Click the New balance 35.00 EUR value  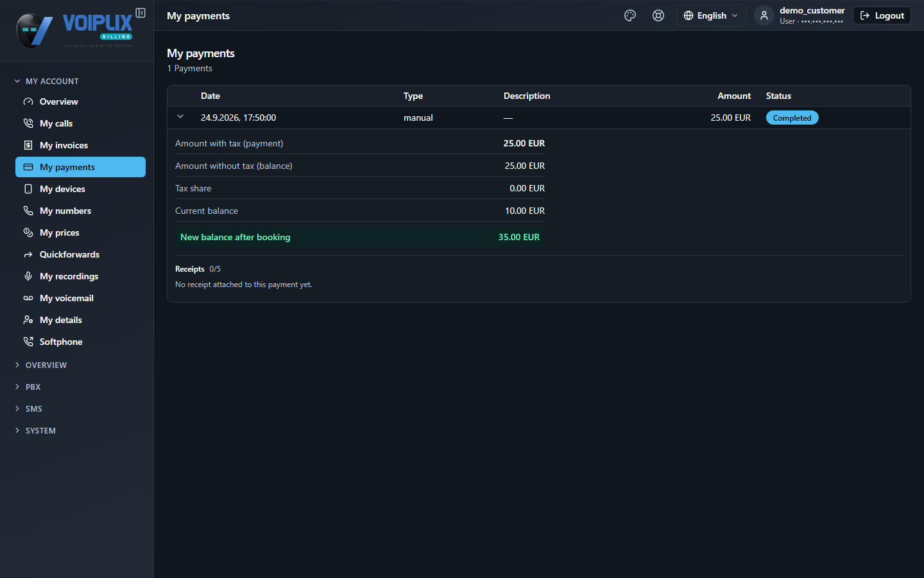[x=519, y=237]
